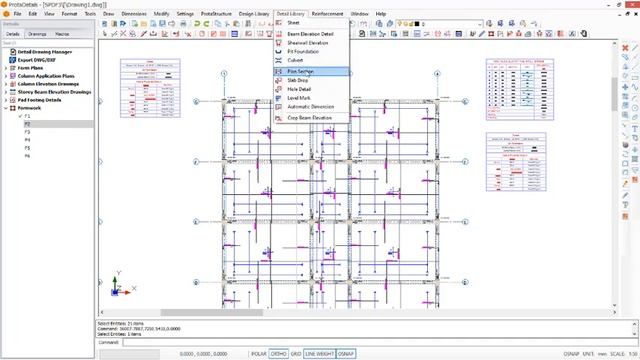This screenshot has height=360, width=640.
Task: Click the vertical scrollbar down arrow
Action: (x=614, y=305)
